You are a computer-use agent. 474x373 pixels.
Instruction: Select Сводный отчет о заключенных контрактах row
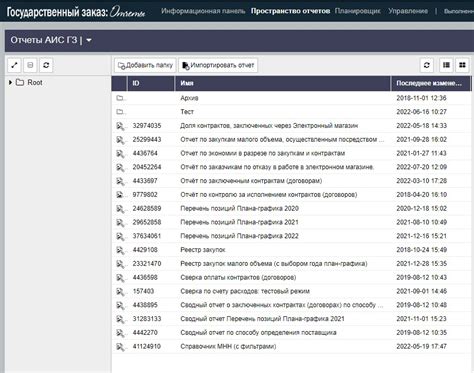[x=291, y=305]
